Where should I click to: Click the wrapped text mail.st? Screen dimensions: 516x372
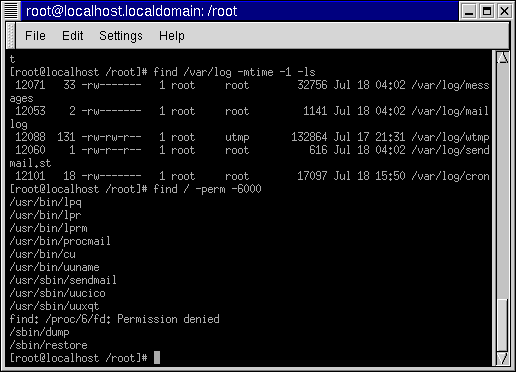click(x=30, y=163)
